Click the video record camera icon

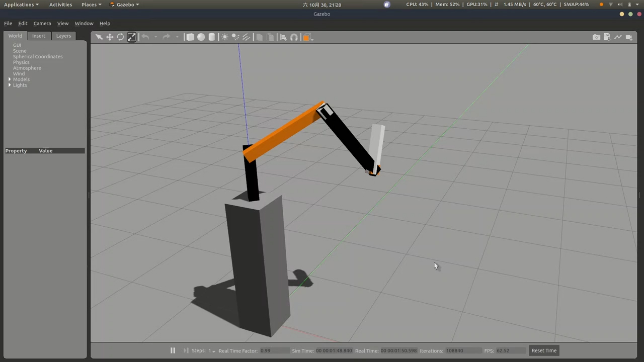click(629, 37)
